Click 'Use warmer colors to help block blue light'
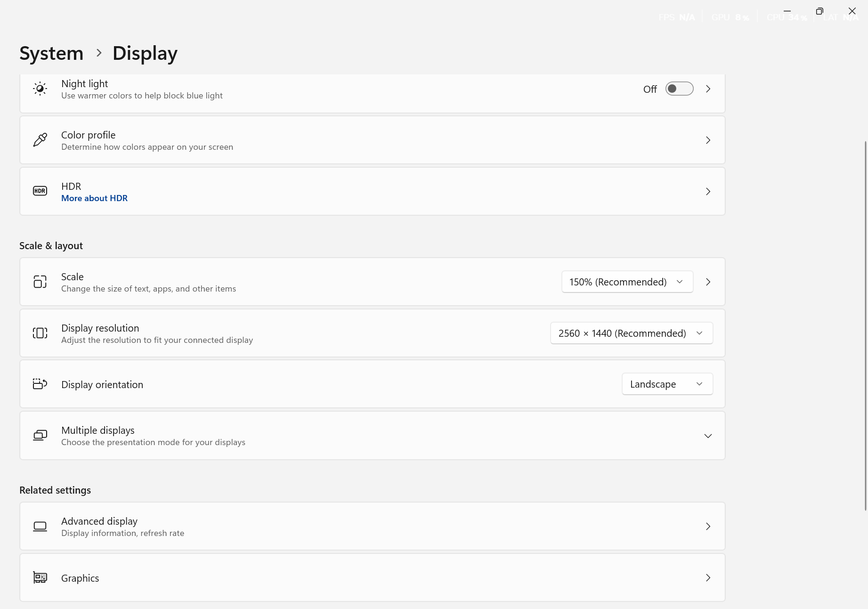The height and width of the screenshot is (609, 868). (x=142, y=96)
